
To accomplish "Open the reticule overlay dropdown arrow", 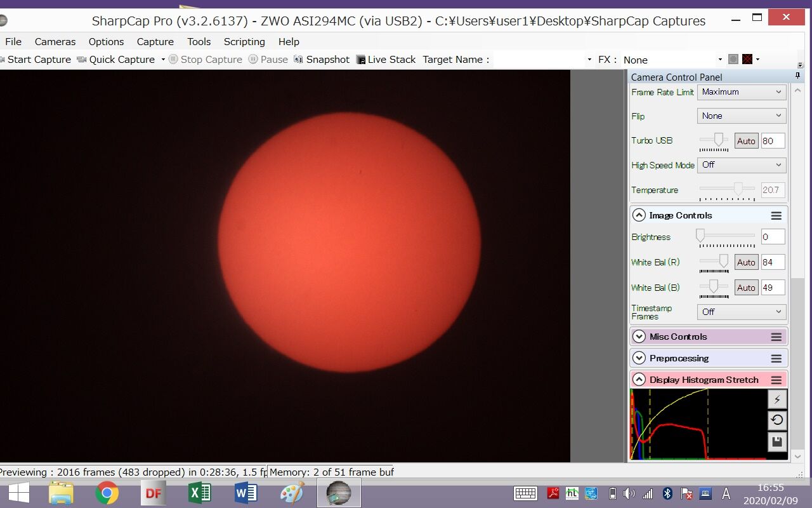I will click(x=757, y=60).
